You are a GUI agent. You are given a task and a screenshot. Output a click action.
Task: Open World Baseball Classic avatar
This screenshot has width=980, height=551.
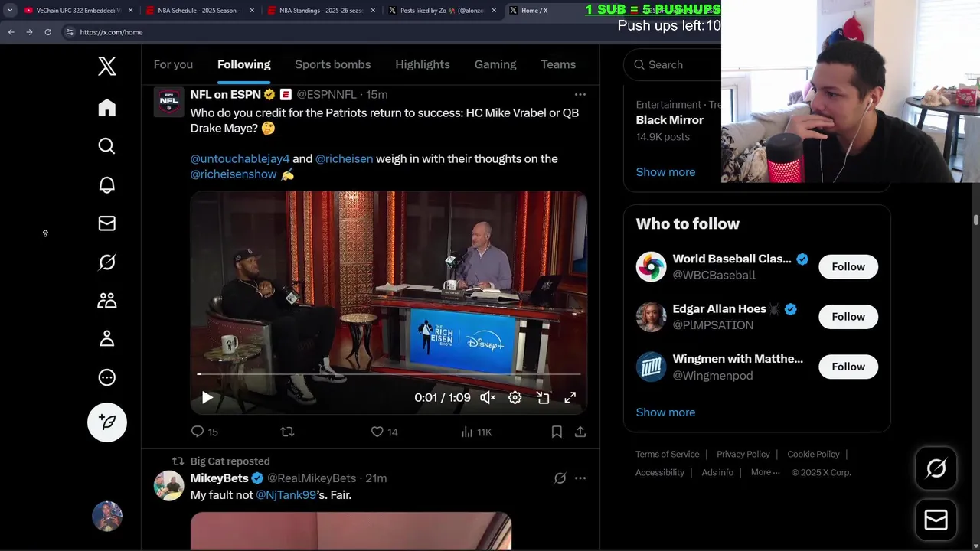[x=652, y=267]
